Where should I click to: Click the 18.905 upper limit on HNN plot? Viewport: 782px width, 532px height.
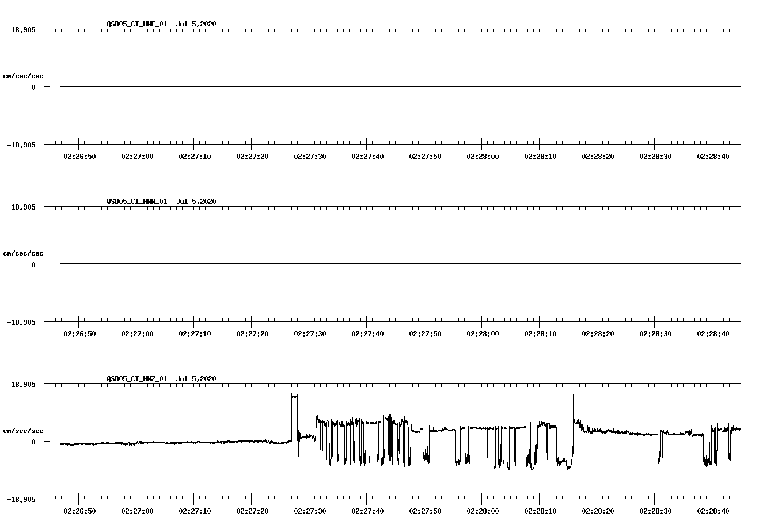point(23,207)
